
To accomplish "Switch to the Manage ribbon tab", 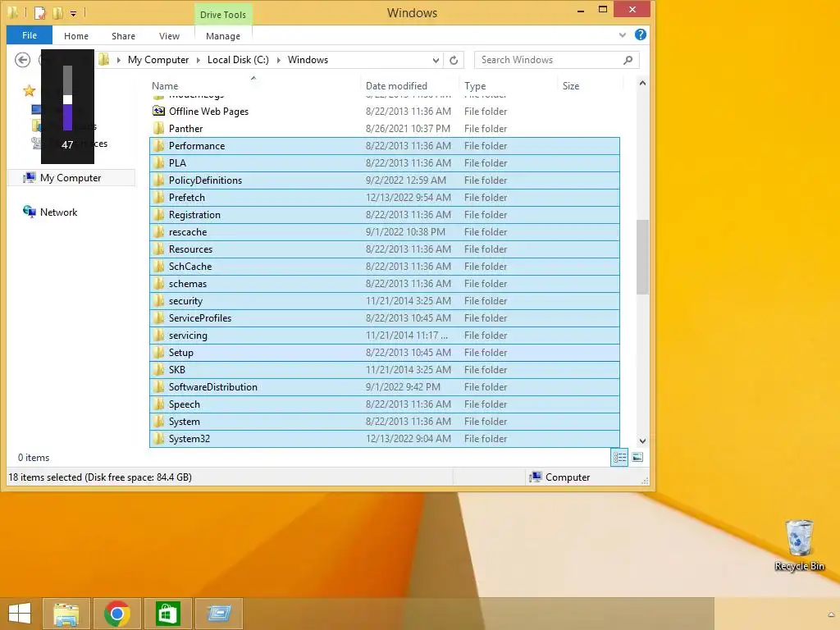I will [223, 36].
